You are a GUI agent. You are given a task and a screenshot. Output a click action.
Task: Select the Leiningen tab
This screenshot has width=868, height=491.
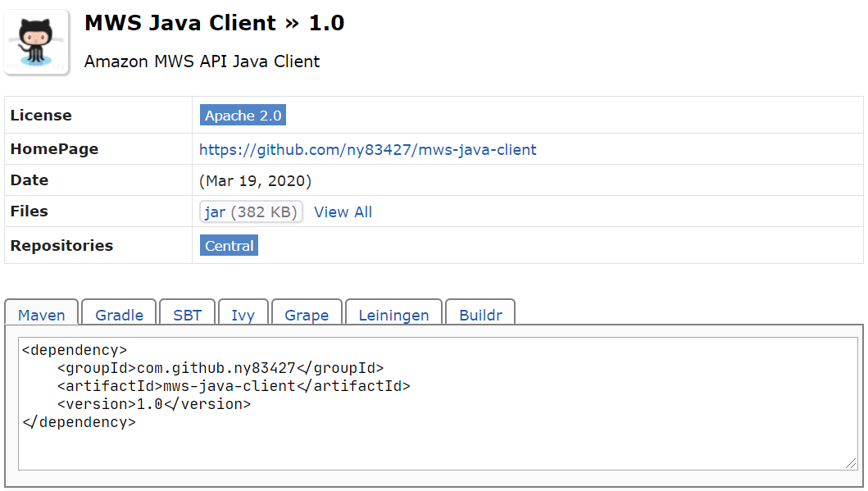(x=393, y=315)
